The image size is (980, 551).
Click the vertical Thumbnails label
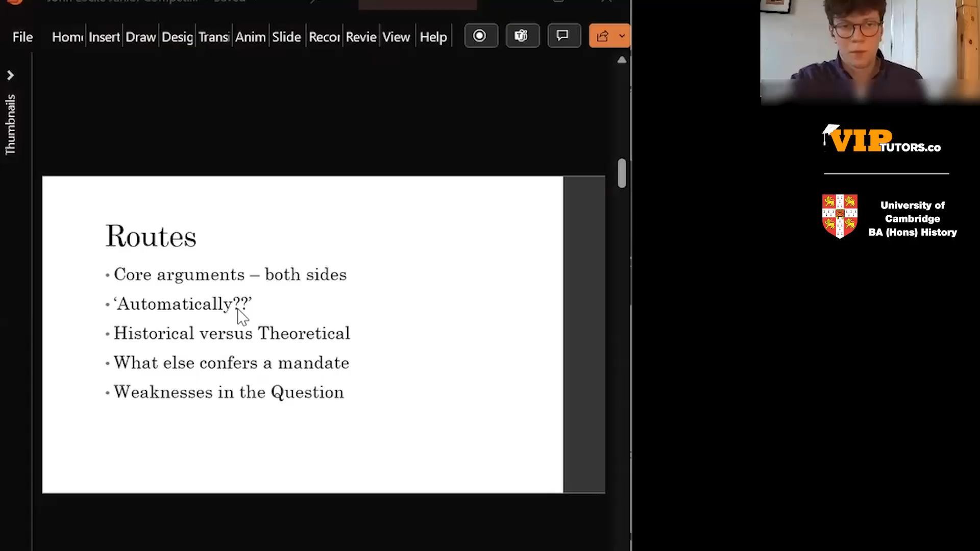[x=10, y=124]
